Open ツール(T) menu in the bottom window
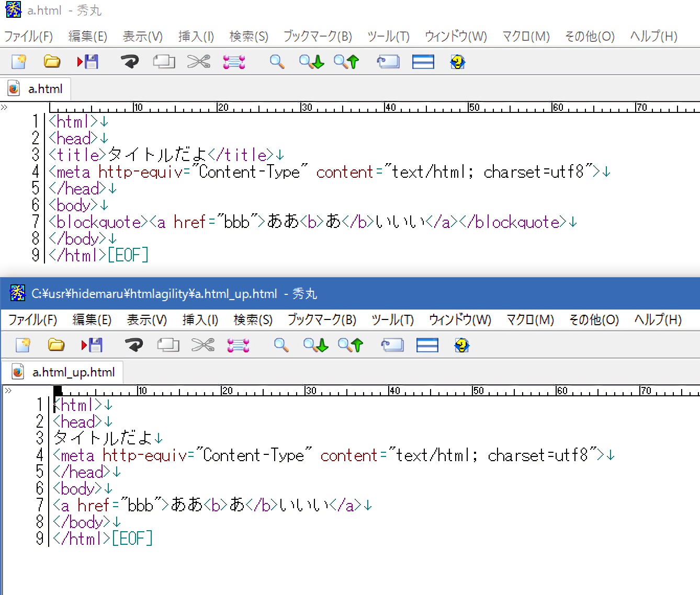This screenshot has height=595, width=700. [392, 319]
